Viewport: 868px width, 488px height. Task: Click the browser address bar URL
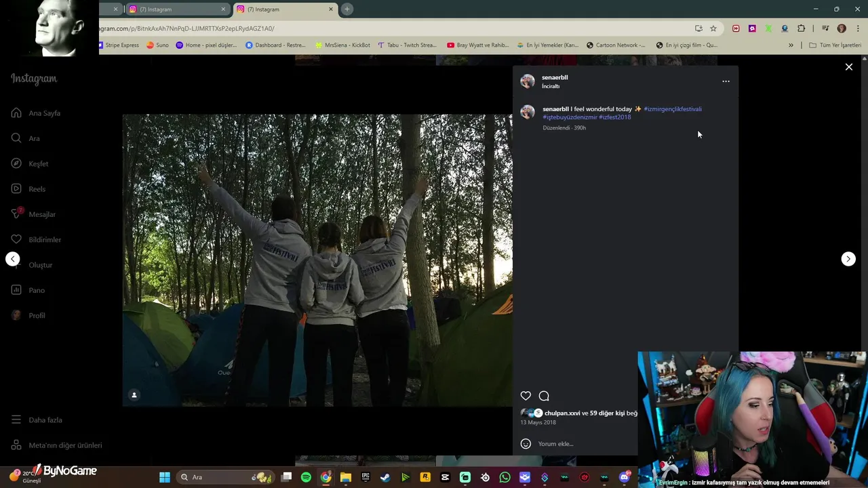pos(186,28)
